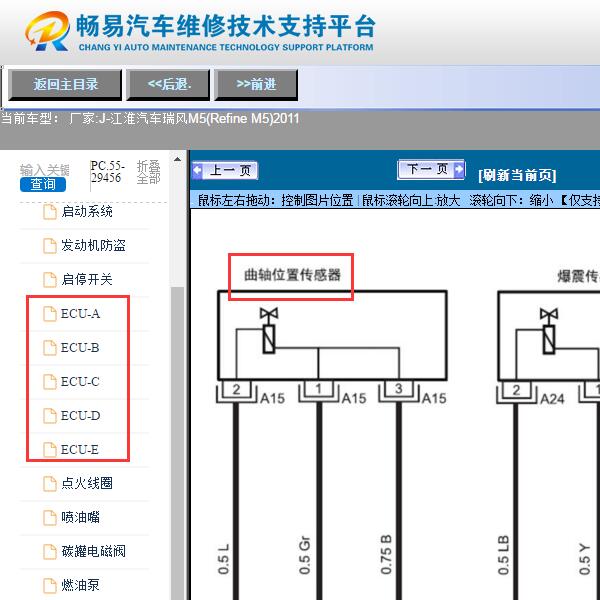Image resolution: width=600 pixels, height=600 pixels.
Task: Click the page icon beside 发动机防盗
Action: click(x=50, y=246)
